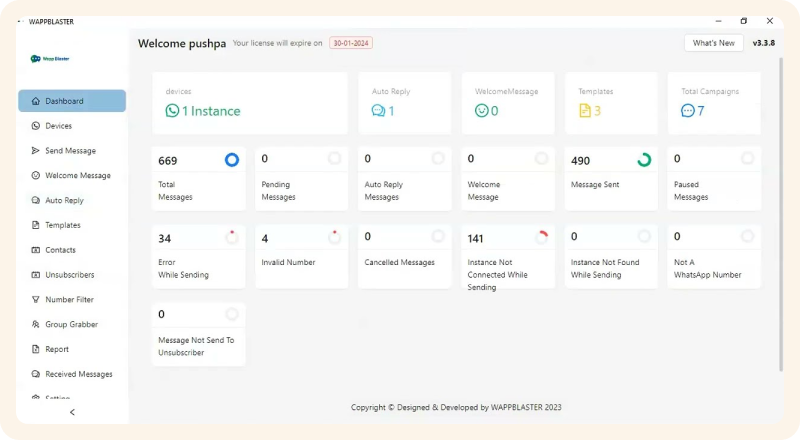Image resolution: width=800 pixels, height=440 pixels.
Task: Launch Group Grabber from sidebar
Action: [x=72, y=324]
